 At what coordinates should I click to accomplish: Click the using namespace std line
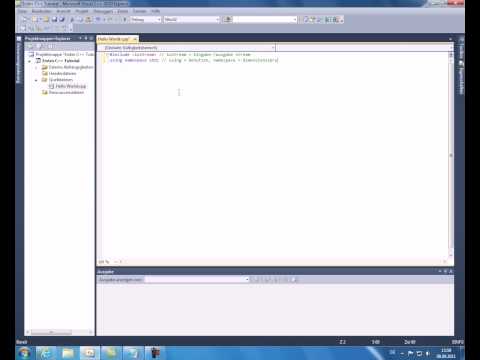point(194,60)
